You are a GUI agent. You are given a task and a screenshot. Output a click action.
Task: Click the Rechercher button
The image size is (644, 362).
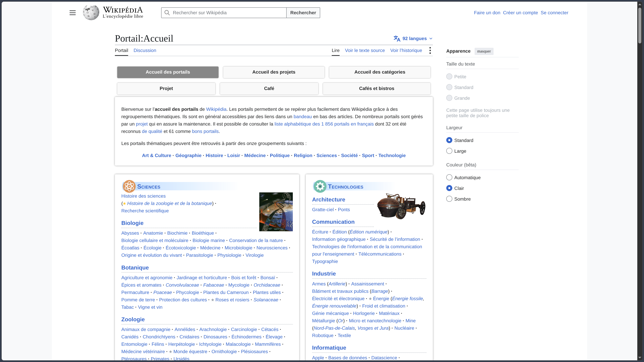pyautogui.click(x=303, y=13)
